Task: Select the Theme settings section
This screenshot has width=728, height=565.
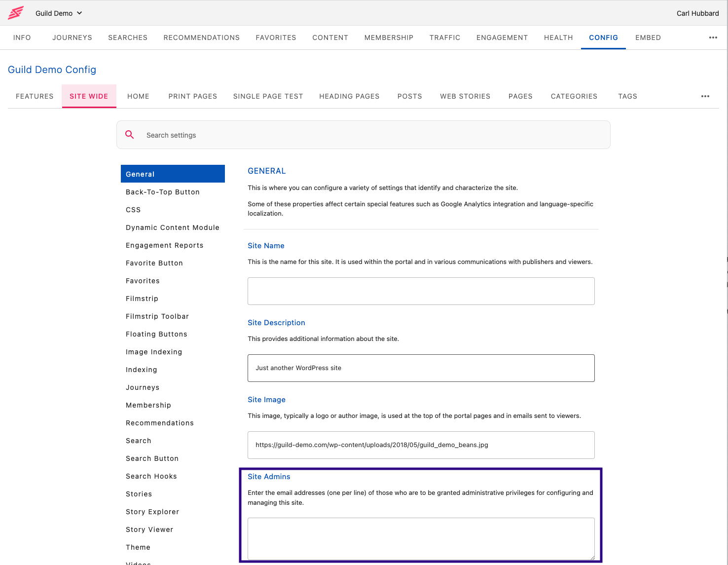Action: point(138,547)
